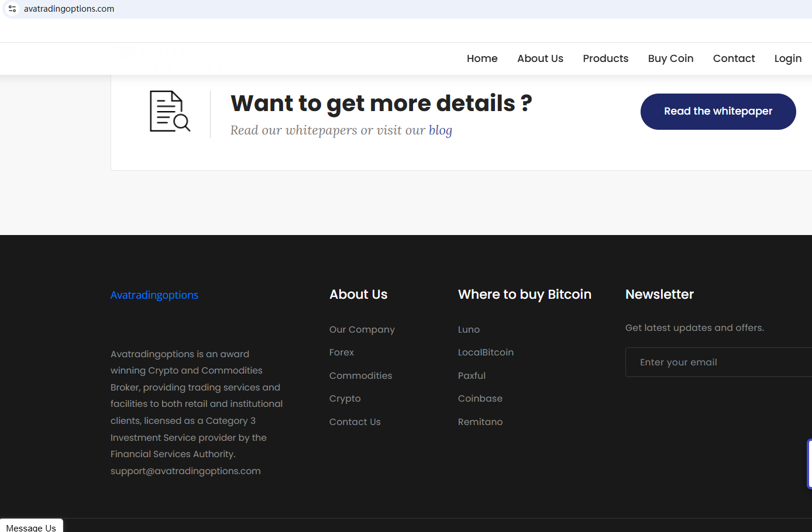Viewport: 812px width, 532px height.
Task: Visit the Coinbase link
Action: point(480,399)
